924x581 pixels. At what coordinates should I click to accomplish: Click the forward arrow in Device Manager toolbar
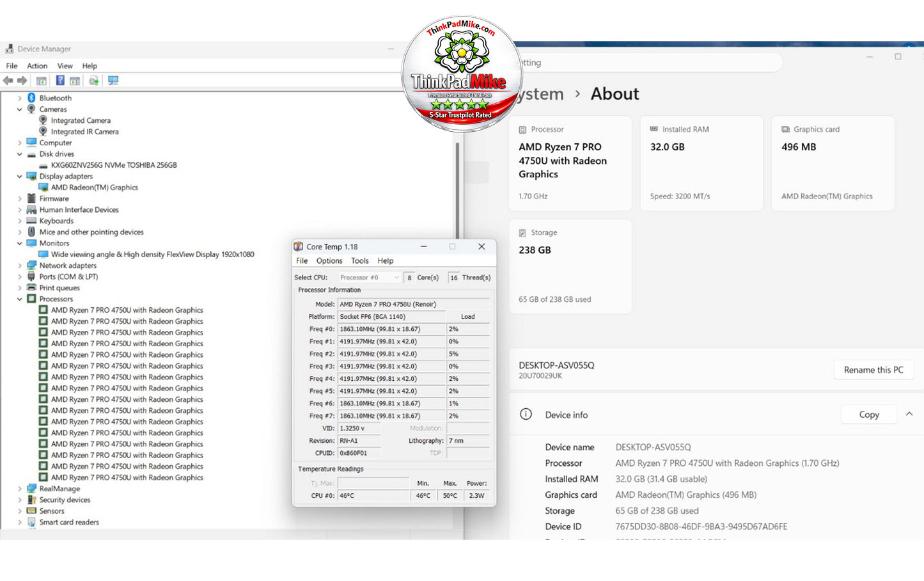22,81
